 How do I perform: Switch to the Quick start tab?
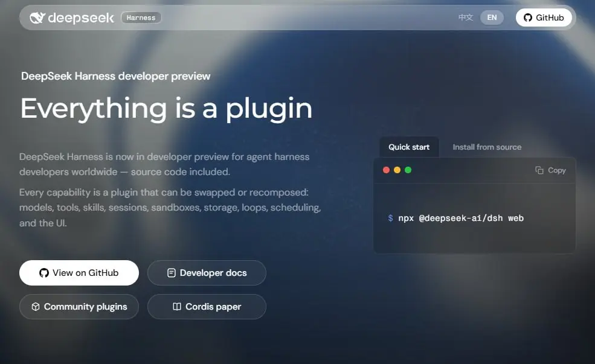(409, 147)
